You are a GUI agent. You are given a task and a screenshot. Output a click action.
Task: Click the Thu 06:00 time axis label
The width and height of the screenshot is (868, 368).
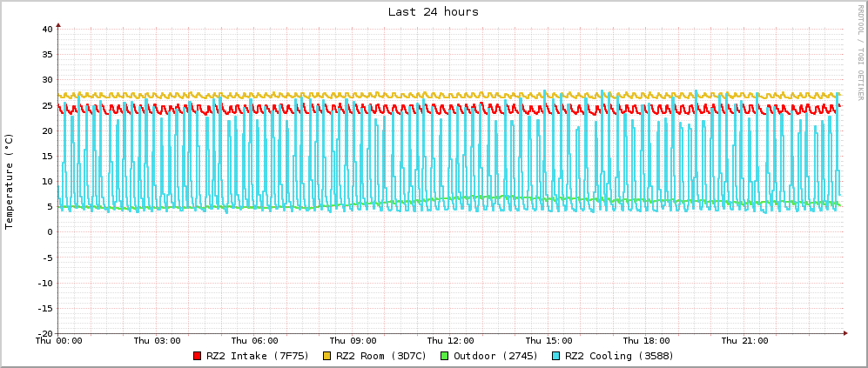click(254, 341)
